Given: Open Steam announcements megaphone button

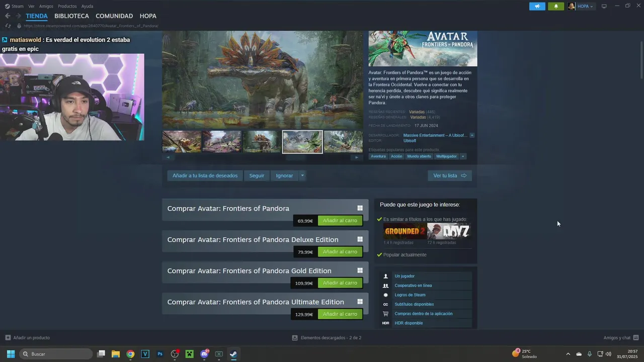Looking at the screenshot, I should click(x=537, y=6).
